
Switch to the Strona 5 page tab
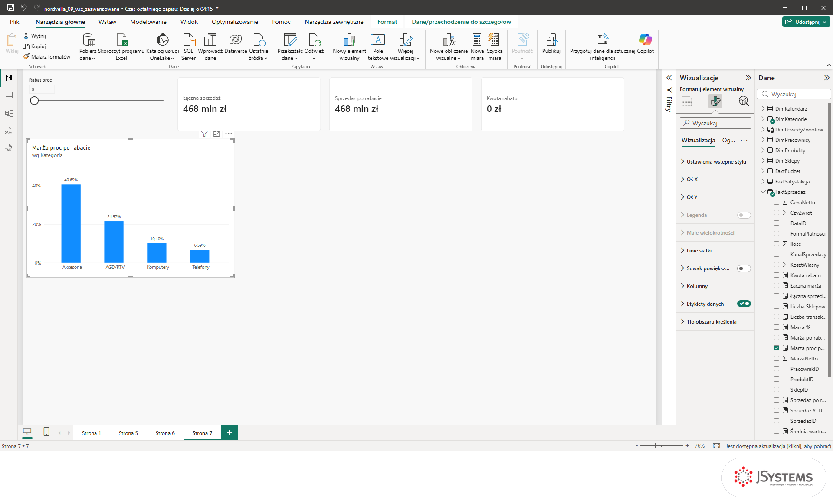coord(128,433)
